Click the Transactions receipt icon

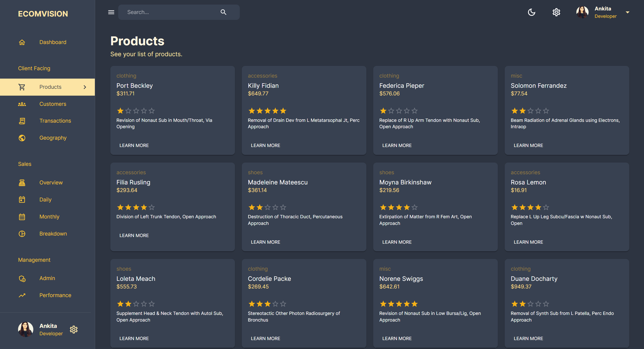pos(22,121)
